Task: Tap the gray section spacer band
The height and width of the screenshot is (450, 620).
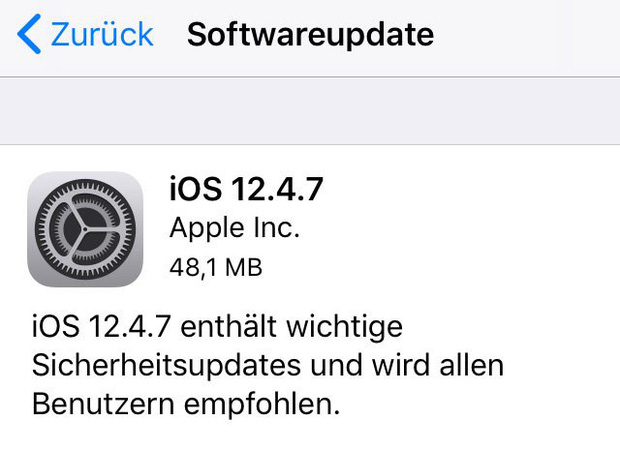Action: [x=310, y=111]
